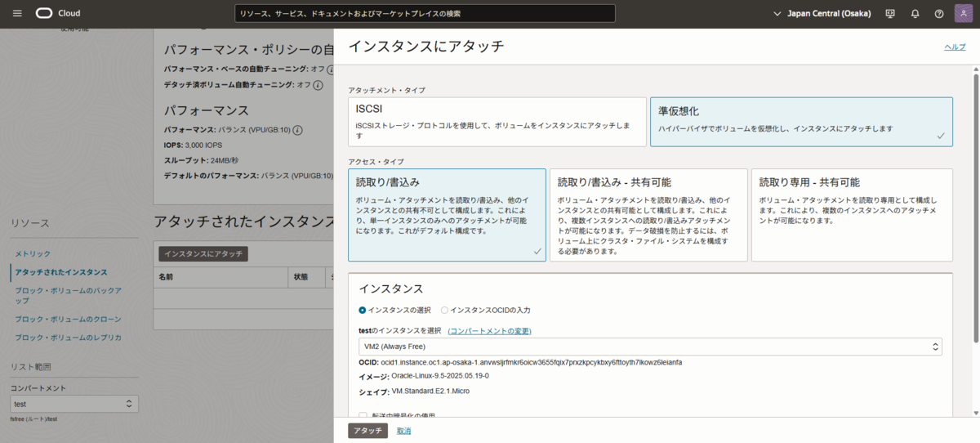Click the attach panel vertical scrollbar

coord(975,208)
